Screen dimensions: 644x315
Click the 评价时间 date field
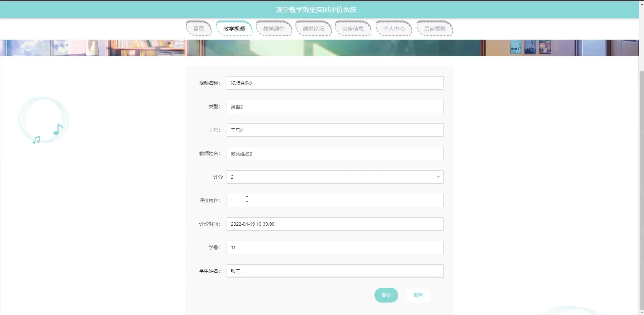335,224
